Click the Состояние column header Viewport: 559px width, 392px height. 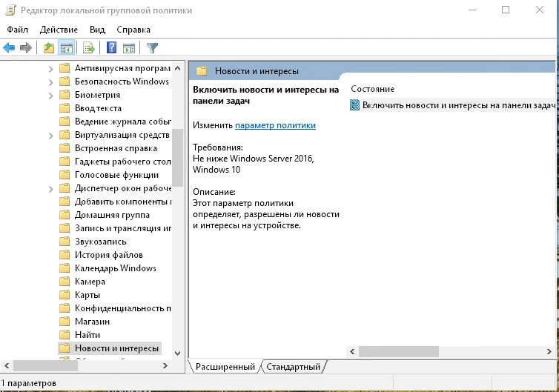[373, 89]
